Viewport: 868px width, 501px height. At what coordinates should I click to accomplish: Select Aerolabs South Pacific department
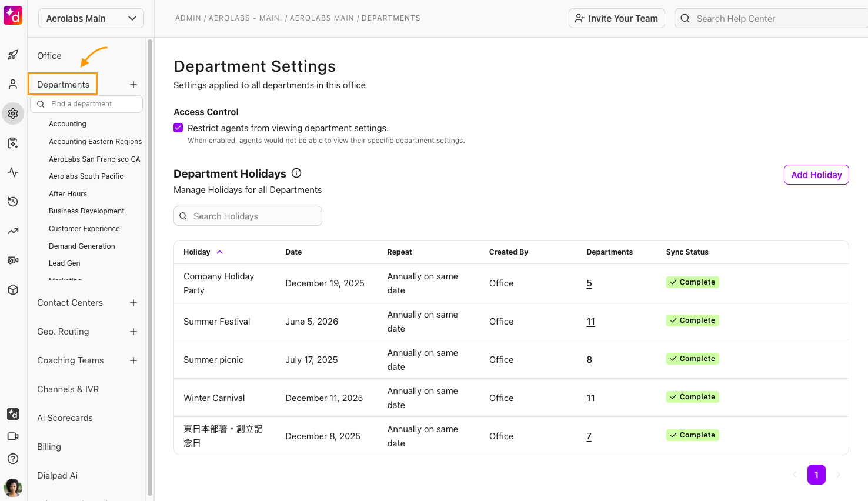click(x=86, y=176)
